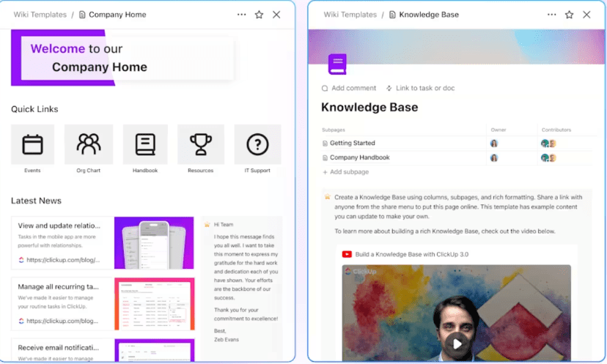
Task: Favorite the Company Home doc with star
Action: tap(259, 15)
